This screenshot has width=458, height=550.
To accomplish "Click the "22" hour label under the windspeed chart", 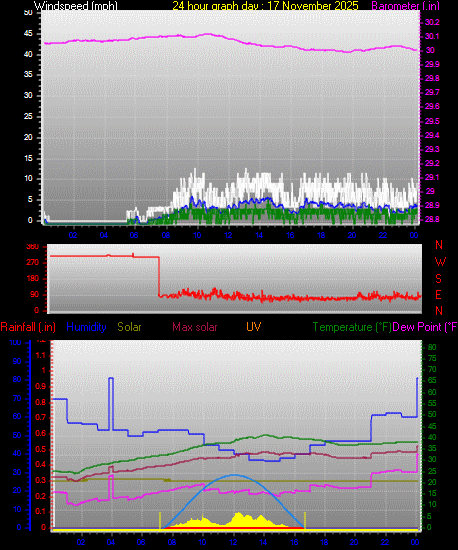I will point(383,235).
